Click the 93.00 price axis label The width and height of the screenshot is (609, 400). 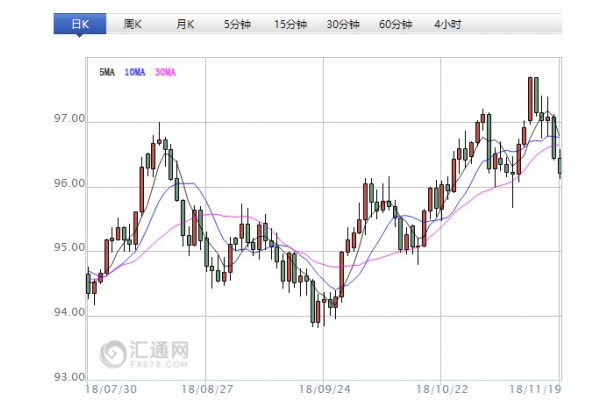click(x=71, y=377)
